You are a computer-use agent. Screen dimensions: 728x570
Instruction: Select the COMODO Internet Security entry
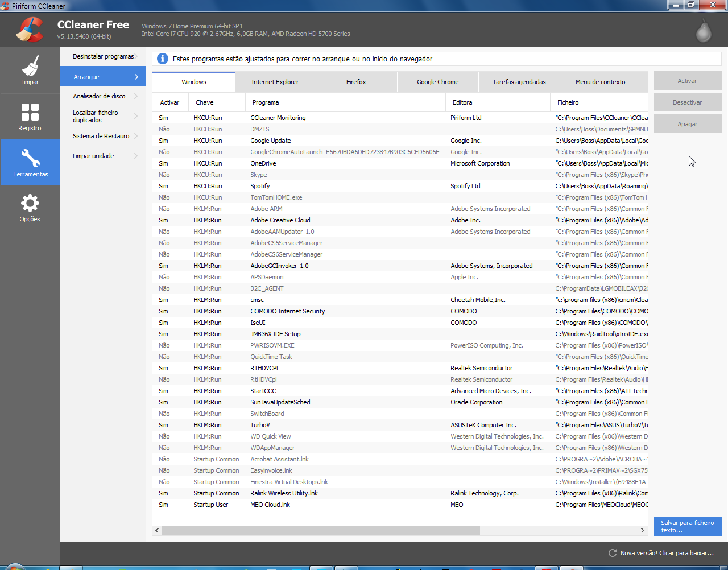[x=400, y=311]
